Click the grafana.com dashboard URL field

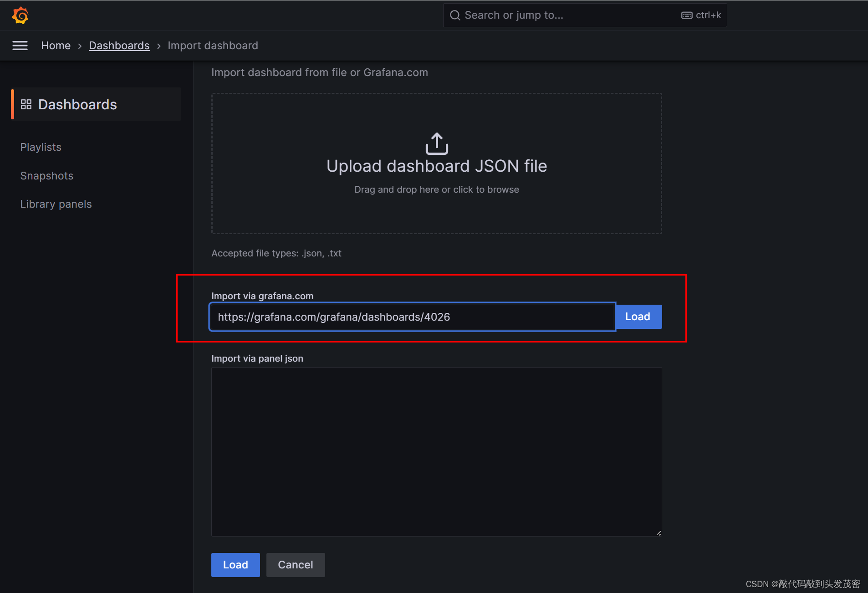pos(412,317)
